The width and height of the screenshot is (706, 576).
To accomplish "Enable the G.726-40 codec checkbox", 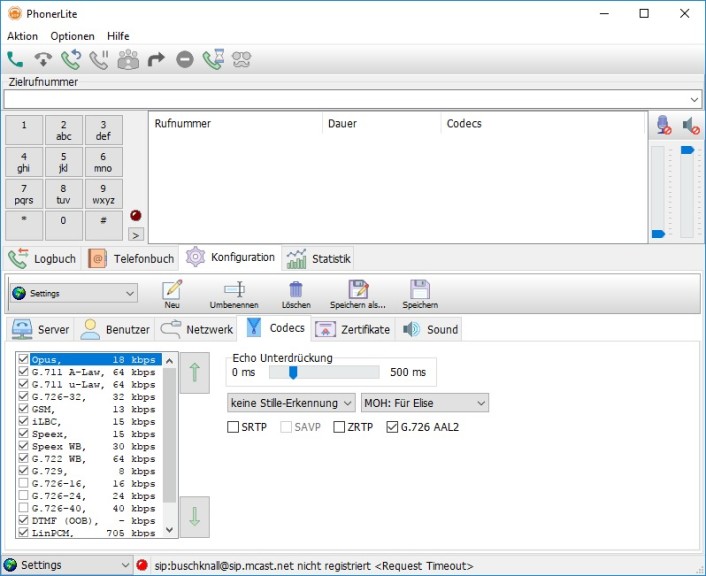I will tap(23, 508).
